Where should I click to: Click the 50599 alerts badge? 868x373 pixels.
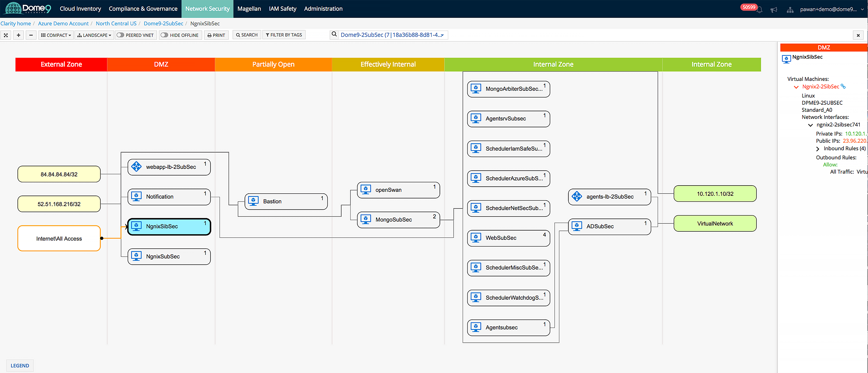click(749, 7)
